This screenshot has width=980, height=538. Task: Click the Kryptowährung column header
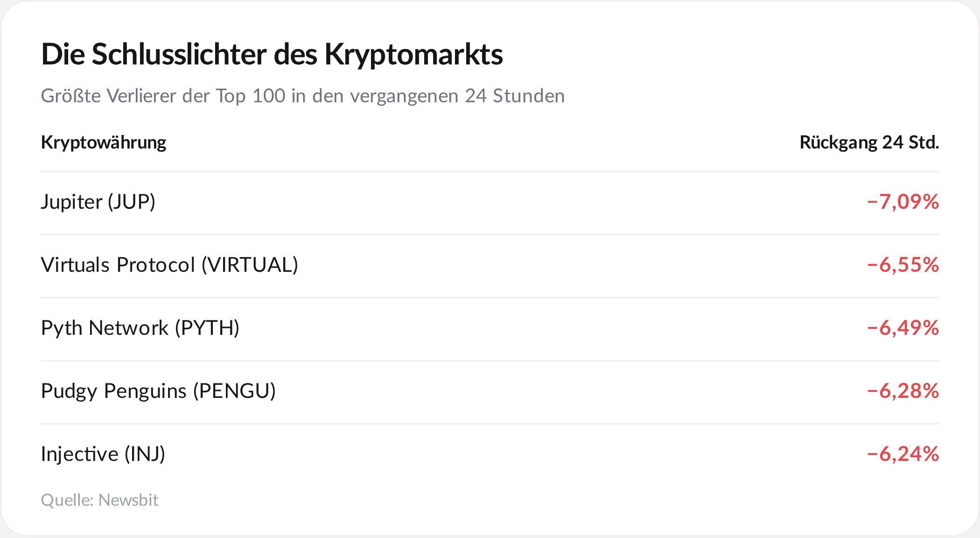pyautogui.click(x=104, y=142)
